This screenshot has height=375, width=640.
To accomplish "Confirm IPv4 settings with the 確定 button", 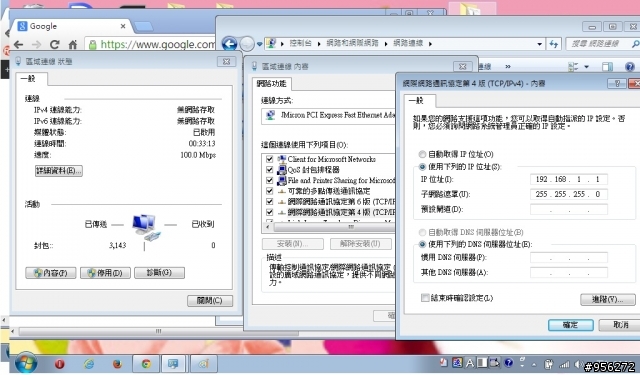I will (x=571, y=325).
